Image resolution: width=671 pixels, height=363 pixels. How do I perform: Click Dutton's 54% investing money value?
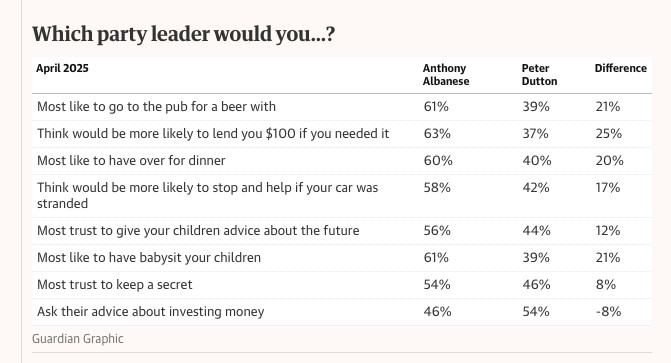pyautogui.click(x=536, y=312)
